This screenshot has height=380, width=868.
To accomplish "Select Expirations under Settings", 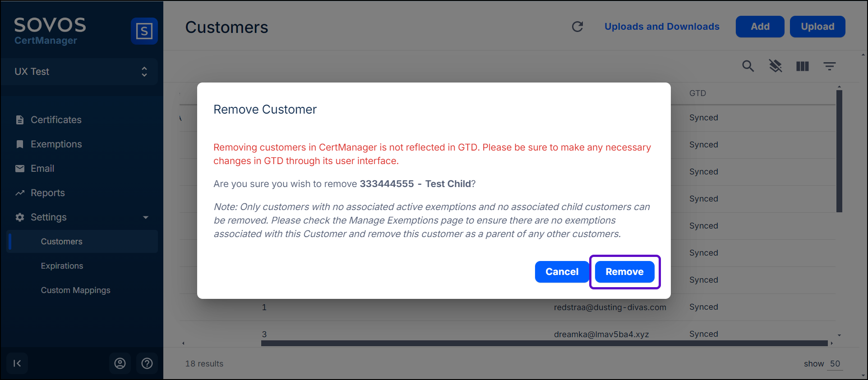I will click(x=62, y=266).
